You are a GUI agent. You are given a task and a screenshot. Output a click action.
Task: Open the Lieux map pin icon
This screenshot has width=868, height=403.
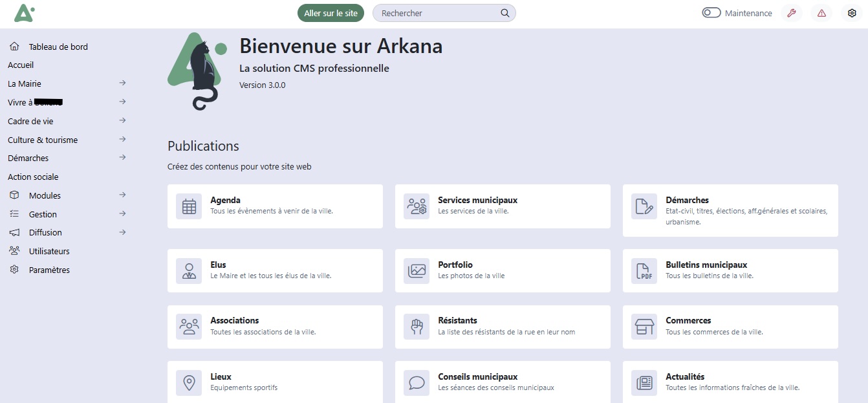(189, 382)
